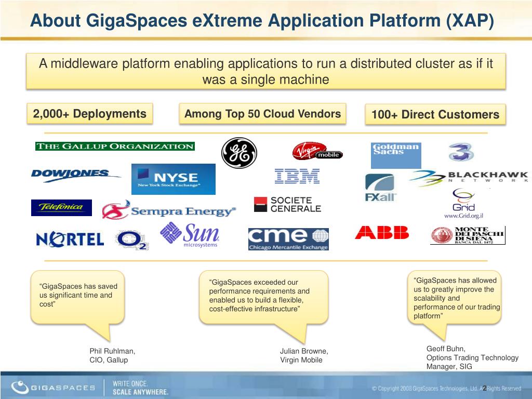
Task: Click the 3 mobile logo
Action: point(461,152)
